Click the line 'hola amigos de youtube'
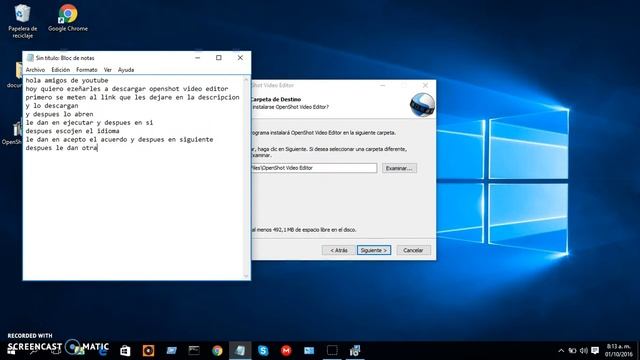This screenshot has height=360, width=640. click(67, 80)
